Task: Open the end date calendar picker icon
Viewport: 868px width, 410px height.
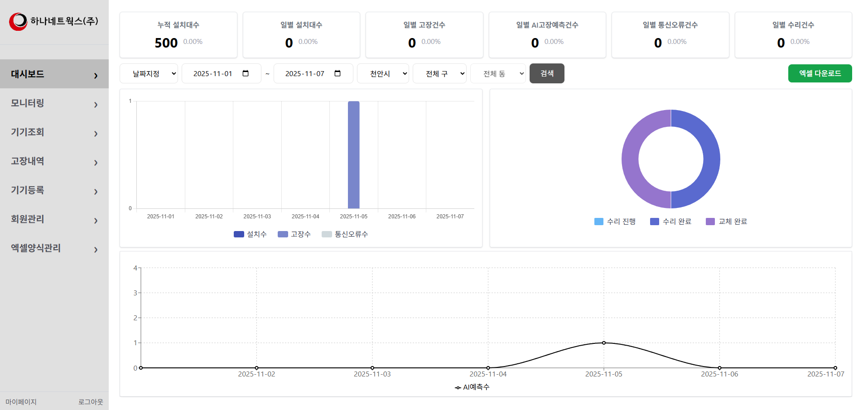Action: (x=338, y=73)
